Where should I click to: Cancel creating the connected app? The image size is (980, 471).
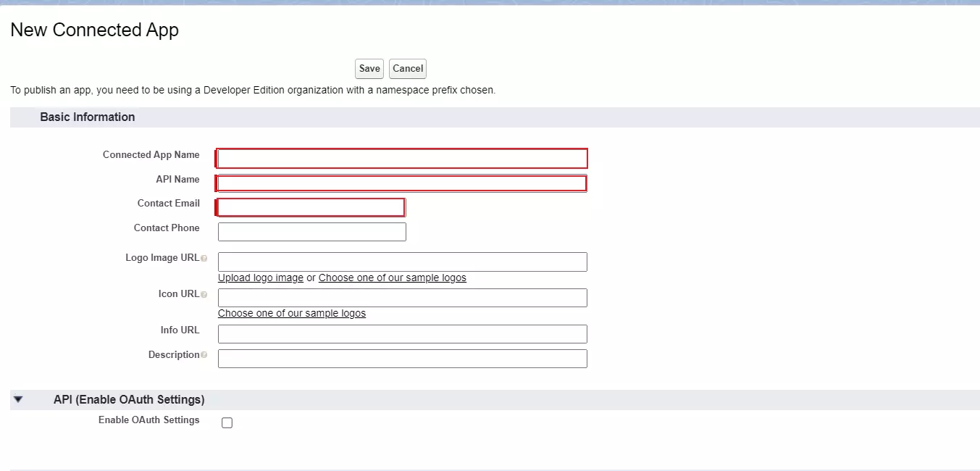407,68
